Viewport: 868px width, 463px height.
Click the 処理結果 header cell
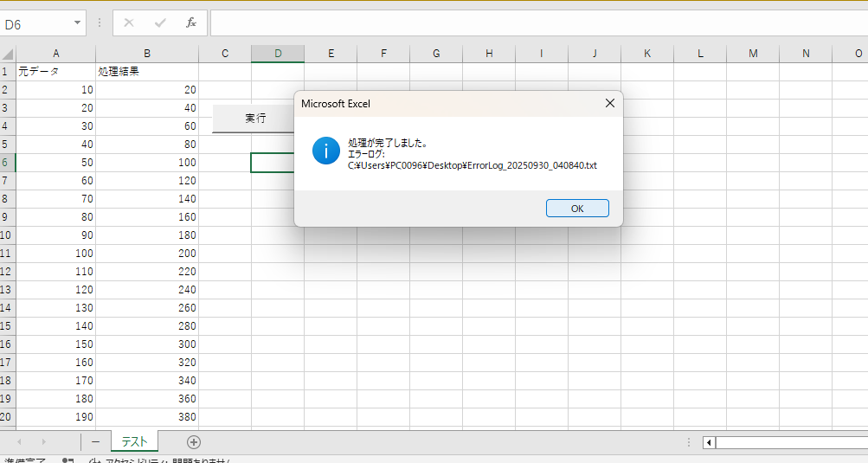click(x=147, y=72)
